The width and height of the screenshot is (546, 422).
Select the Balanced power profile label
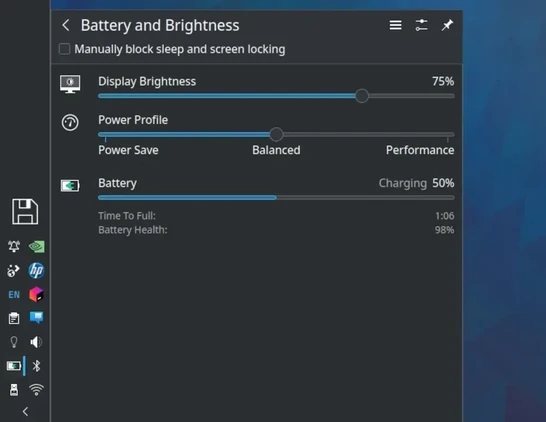point(276,150)
